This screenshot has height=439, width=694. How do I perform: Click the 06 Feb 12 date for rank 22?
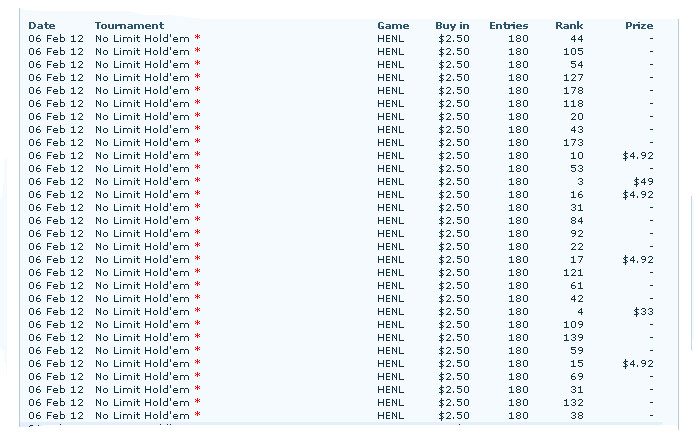tap(56, 246)
